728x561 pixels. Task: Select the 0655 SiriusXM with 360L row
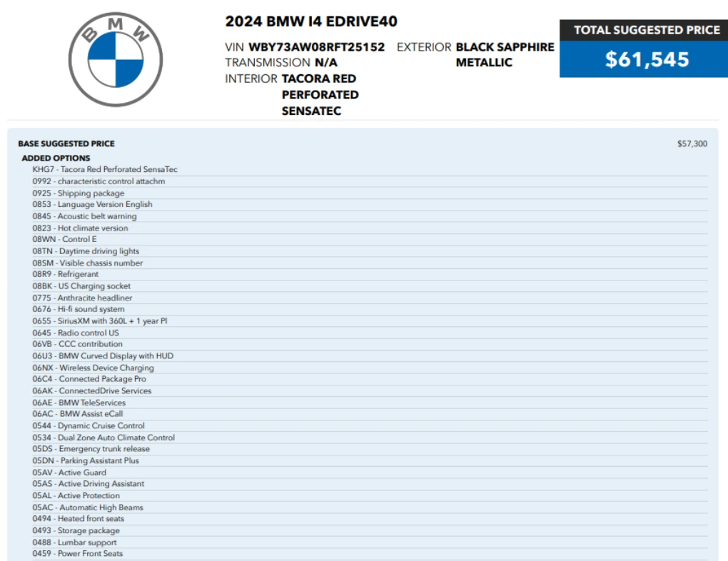click(x=370, y=321)
